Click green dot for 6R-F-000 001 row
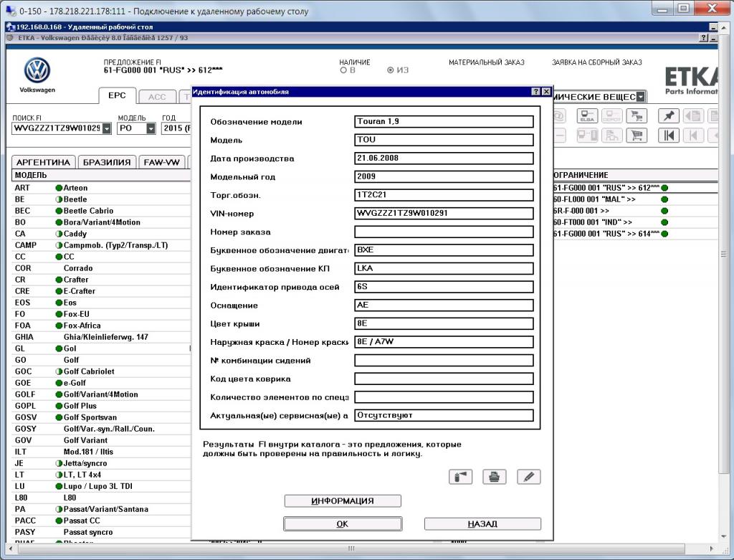 (x=664, y=211)
